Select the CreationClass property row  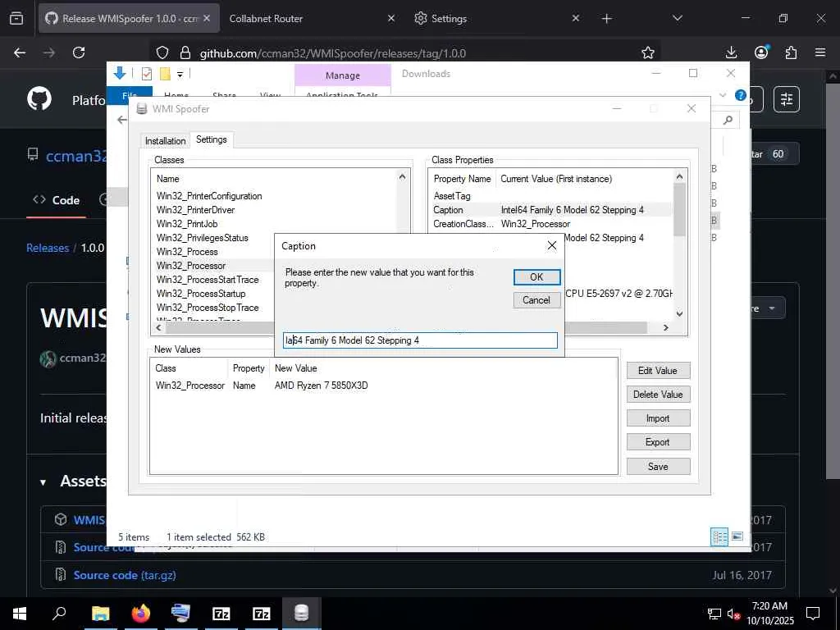(x=550, y=224)
